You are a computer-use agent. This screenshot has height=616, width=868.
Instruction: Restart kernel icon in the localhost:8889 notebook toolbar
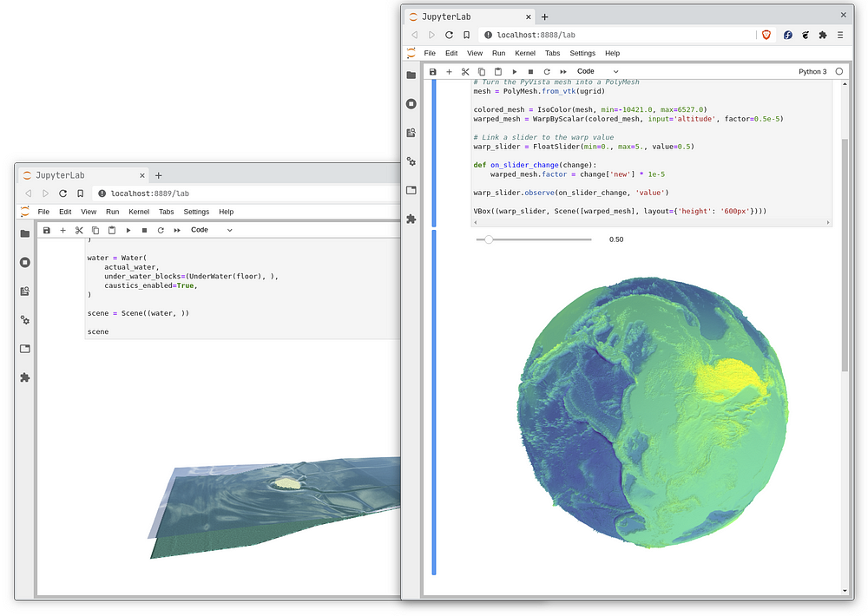161,231
